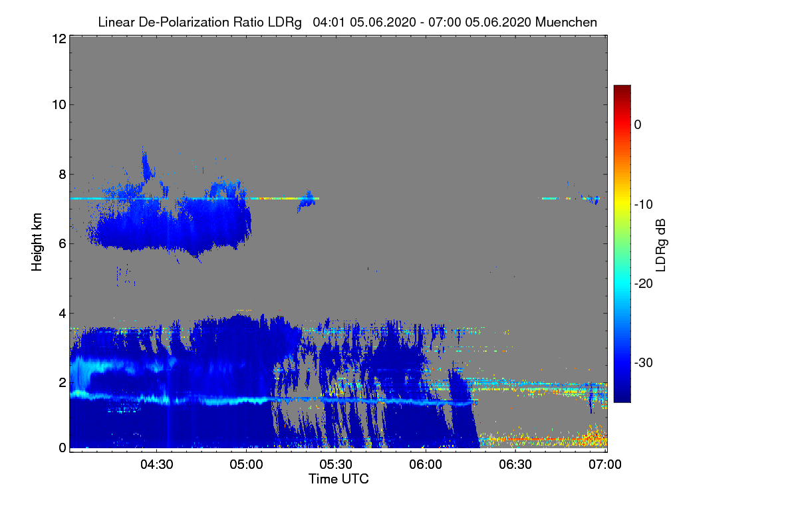Click the '6' height axis tick

pyautogui.click(x=62, y=243)
